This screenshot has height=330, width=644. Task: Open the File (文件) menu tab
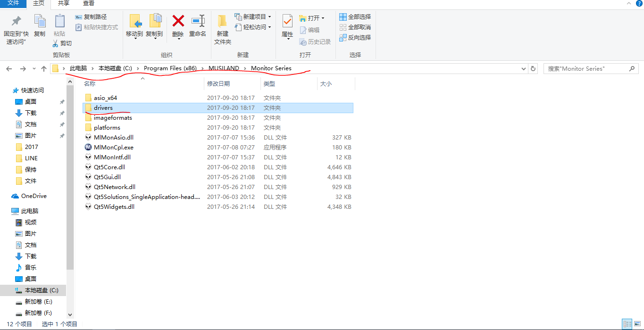[13, 3]
